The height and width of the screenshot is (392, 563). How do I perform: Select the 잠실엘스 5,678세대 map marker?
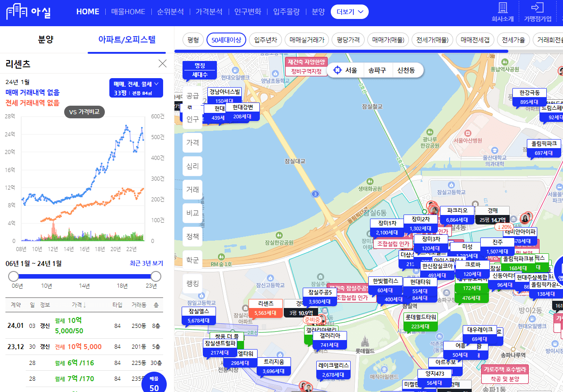199,316
